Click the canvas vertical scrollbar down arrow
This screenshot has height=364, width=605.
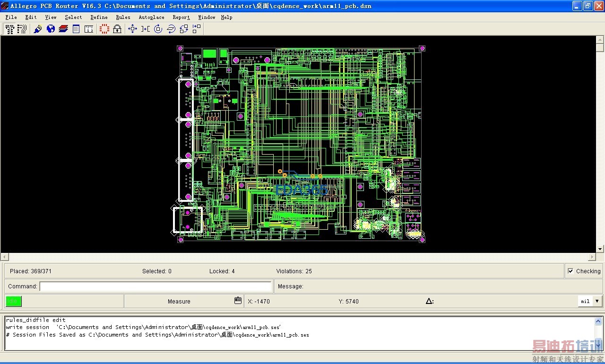click(x=600, y=249)
